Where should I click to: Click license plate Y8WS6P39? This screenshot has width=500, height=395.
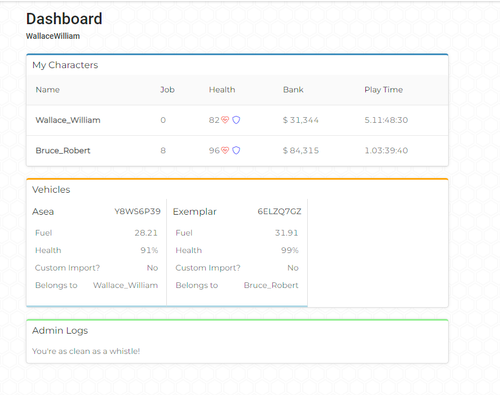point(137,211)
